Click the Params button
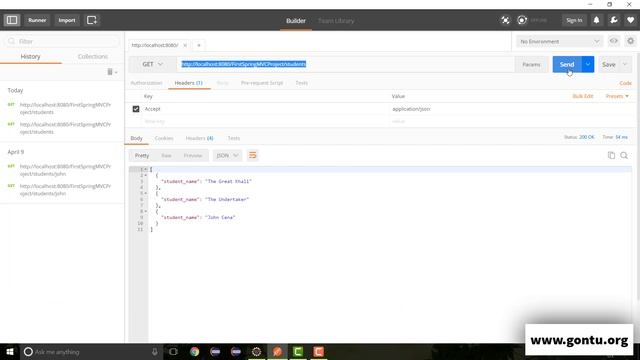 point(531,64)
